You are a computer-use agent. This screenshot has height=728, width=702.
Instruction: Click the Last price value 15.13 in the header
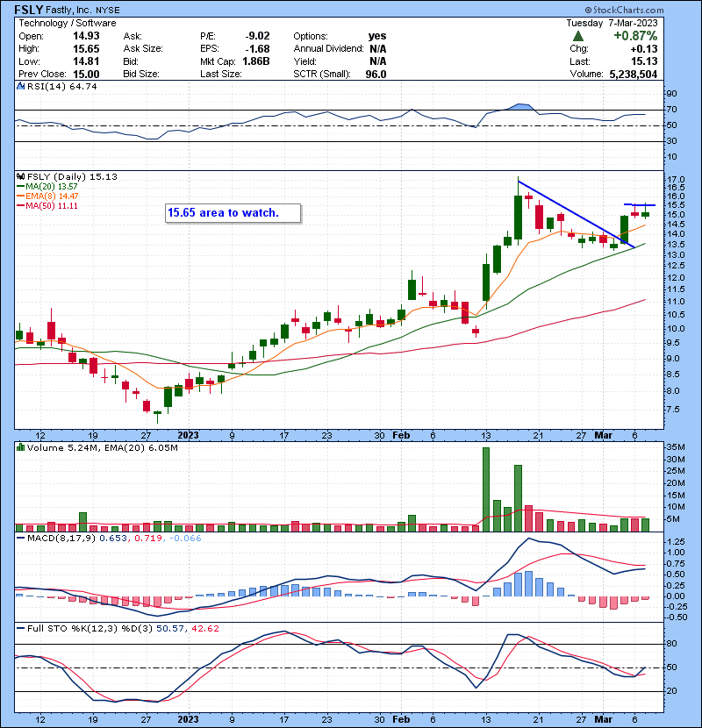pos(644,61)
